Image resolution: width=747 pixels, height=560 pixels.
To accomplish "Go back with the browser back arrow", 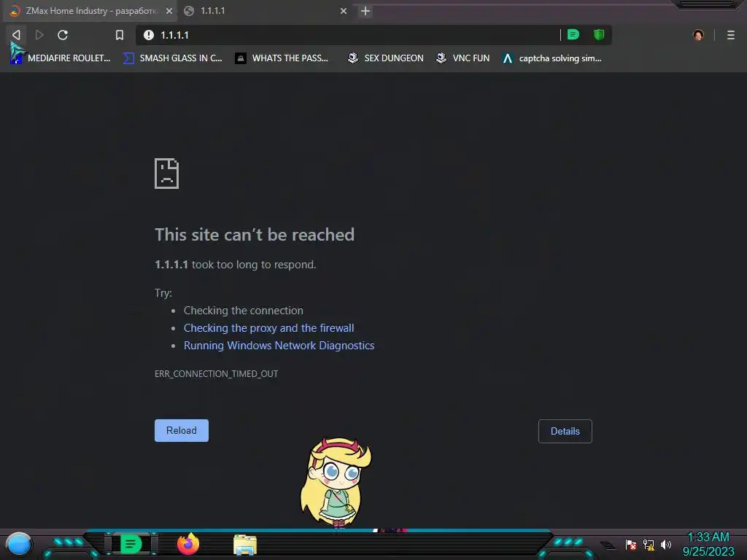I will pyautogui.click(x=16, y=35).
